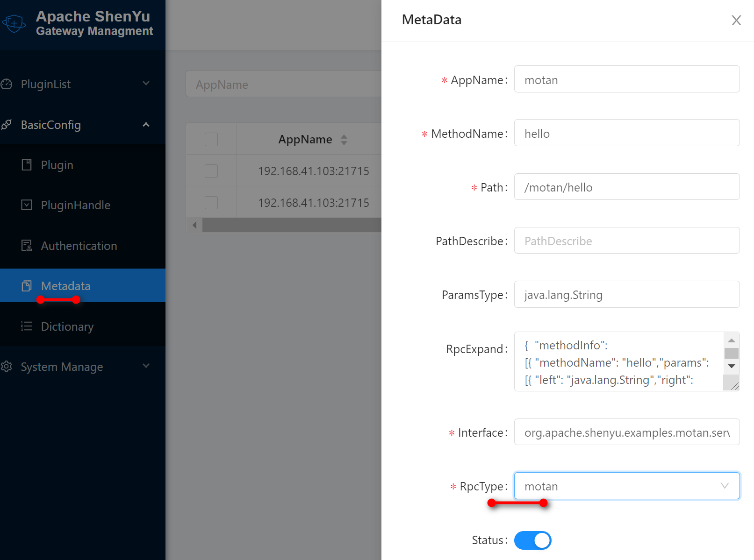Click the Metadata document icon
Image resolution: width=754 pixels, height=560 pixels.
pos(27,285)
